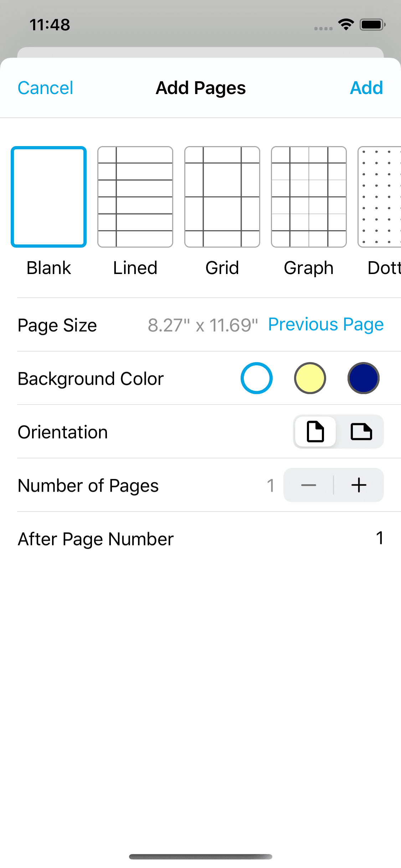401x868 pixels.
Task: Tap the Wi-Fi status icon
Action: [346, 25]
